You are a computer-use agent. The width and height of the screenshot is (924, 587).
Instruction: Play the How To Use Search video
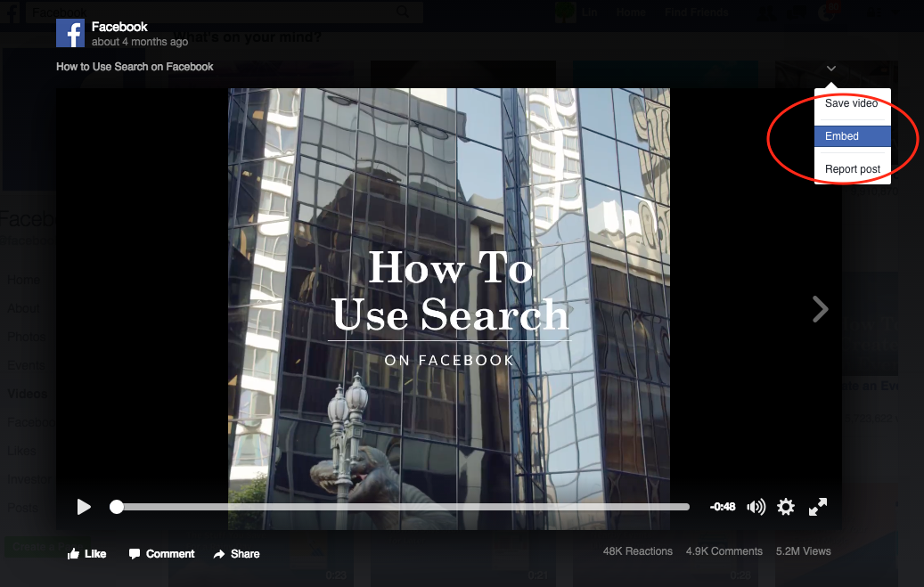[84, 507]
